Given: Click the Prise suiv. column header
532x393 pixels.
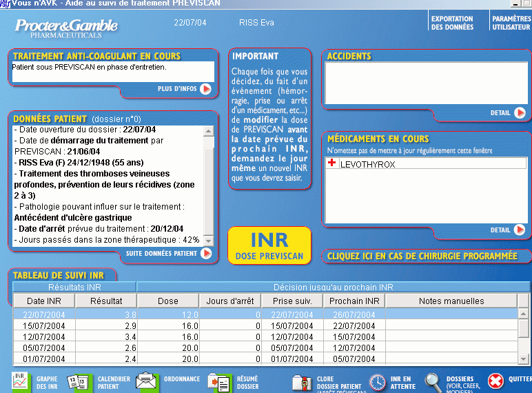Looking at the screenshot, I should coord(292,301).
